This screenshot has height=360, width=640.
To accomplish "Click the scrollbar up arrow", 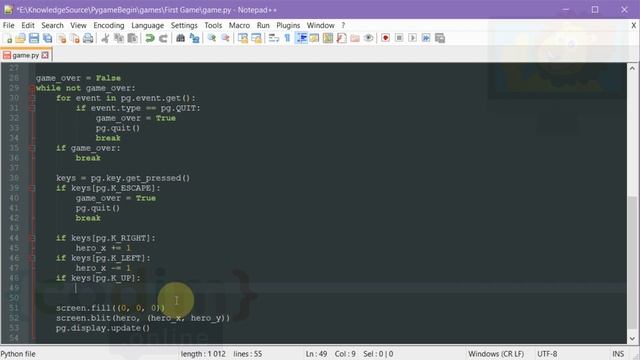I will click(632, 68).
